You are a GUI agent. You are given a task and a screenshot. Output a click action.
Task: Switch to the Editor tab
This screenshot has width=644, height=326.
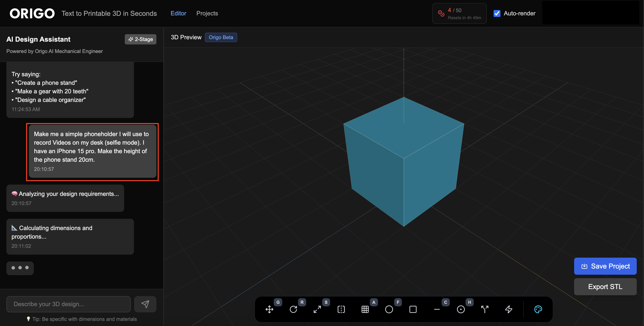click(x=178, y=13)
